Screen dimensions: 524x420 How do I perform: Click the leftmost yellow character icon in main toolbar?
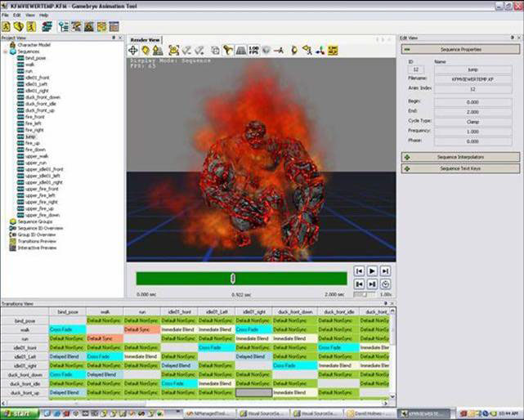pyautogui.click(x=7, y=27)
